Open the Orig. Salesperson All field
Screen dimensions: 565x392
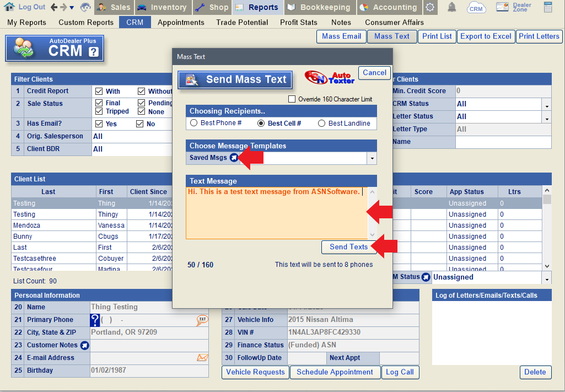(x=132, y=137)
